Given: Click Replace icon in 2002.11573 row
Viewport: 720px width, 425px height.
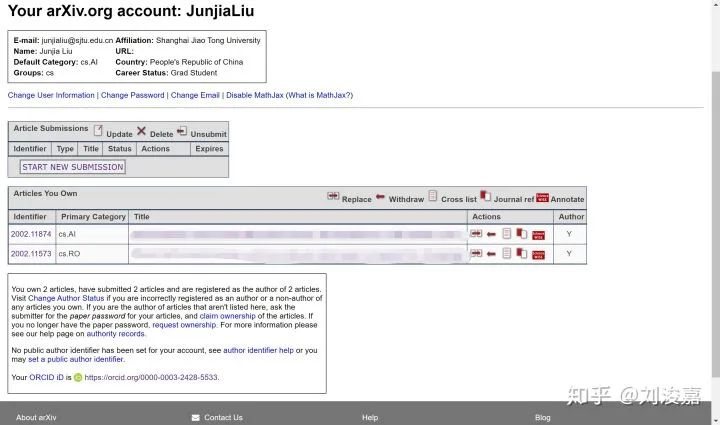Looking at the screenshot, I should 476,253.
